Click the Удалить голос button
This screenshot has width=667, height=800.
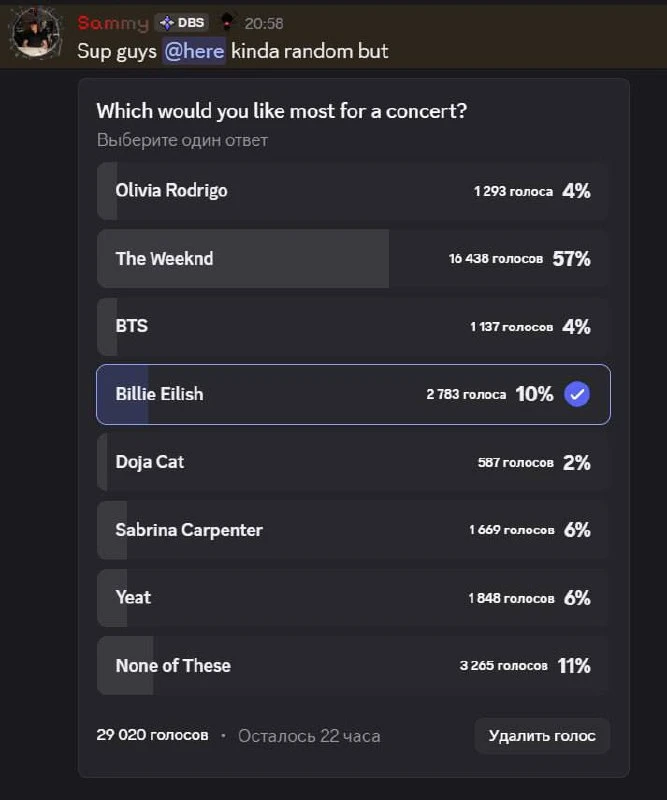[542, 736]
